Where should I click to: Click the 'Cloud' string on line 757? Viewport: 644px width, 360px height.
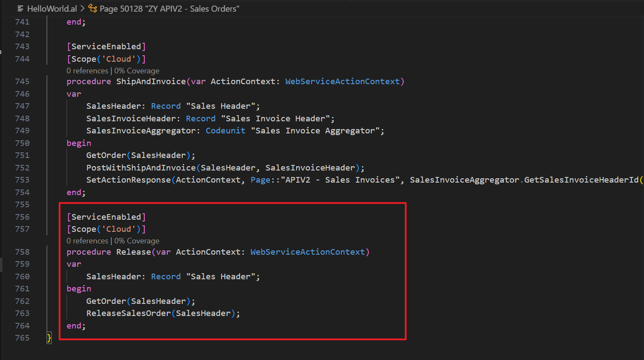coord(119,229)
